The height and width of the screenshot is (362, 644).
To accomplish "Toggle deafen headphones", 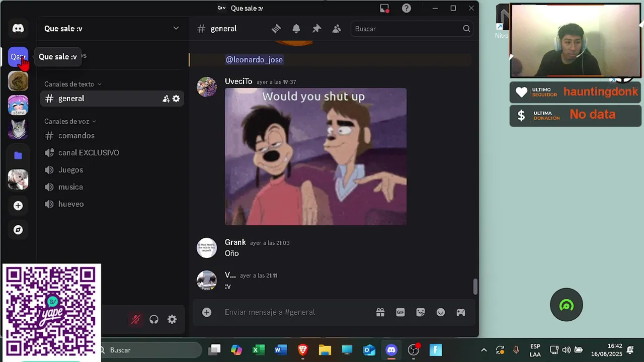I will pos(154,319).
